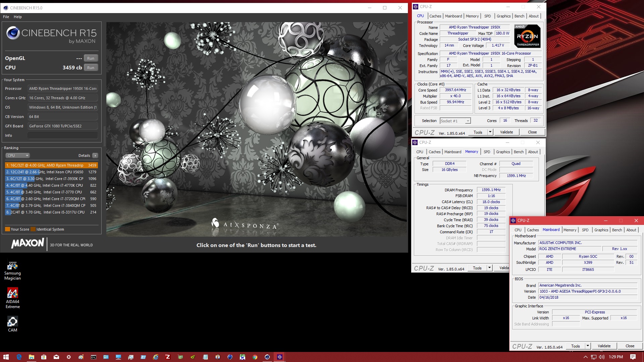Open AIDA64 Extreme desktop shortcut
Image resolution: width=644 pixels, height=362 pixels.
pos(13,298)
